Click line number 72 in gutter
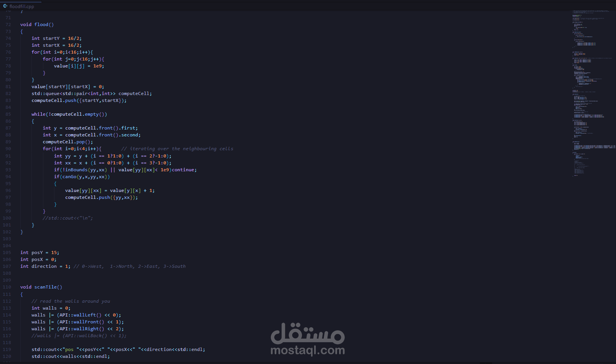The width and height of the screenshot is (616, 364). (8, 25)
